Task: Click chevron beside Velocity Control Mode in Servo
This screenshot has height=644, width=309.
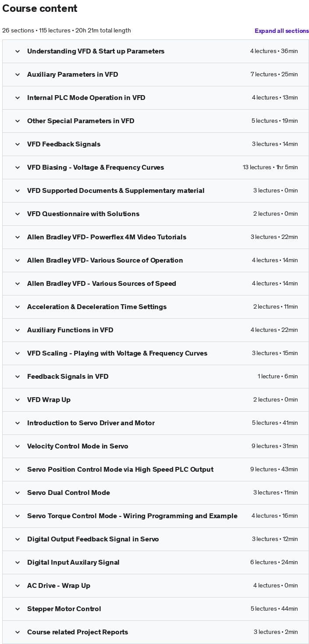Action: click(x=18, y=446)
